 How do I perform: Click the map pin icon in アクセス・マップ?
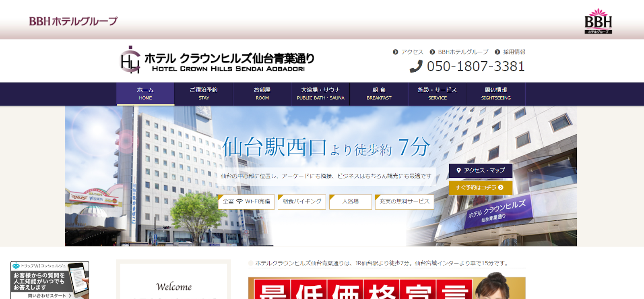458,170
